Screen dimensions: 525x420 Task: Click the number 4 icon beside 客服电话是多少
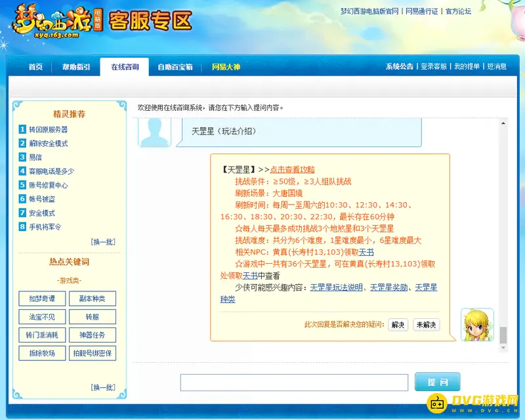pyautogui.click(x=22, y=171)
